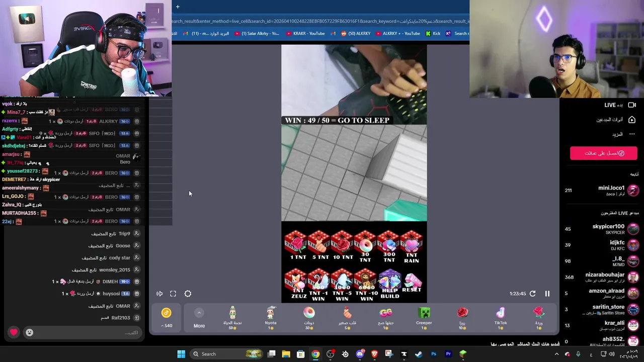This screenshot has width=644, height=362.
Task: Tap the red heart like button
Action: point(14,332)
